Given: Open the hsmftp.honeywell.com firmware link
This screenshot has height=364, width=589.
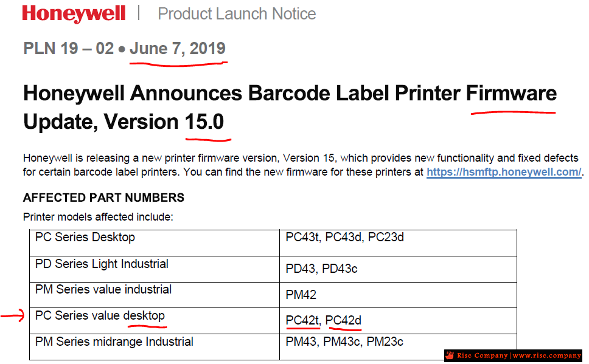Looking at the screenshot, I should [x=504, y=172].
